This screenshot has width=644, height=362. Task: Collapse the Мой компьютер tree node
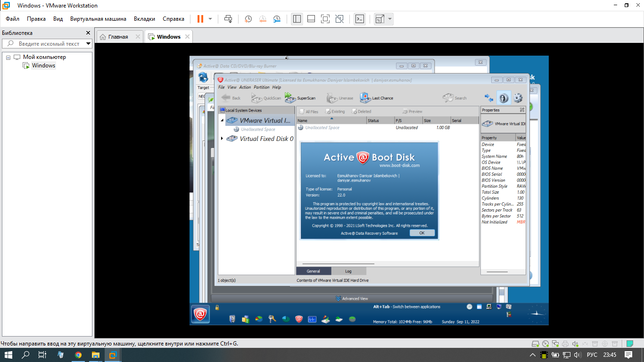[x=8, y=57]
